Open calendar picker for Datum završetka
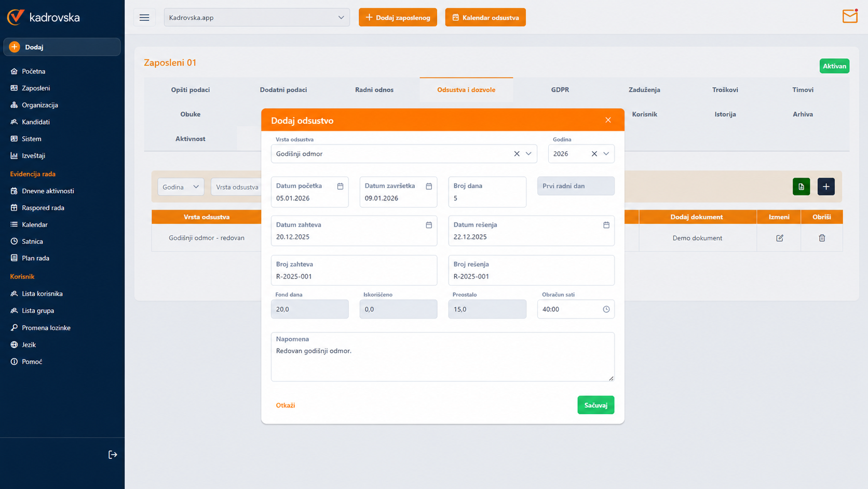Screen dimensions: 868x489 tap(429, 186)
